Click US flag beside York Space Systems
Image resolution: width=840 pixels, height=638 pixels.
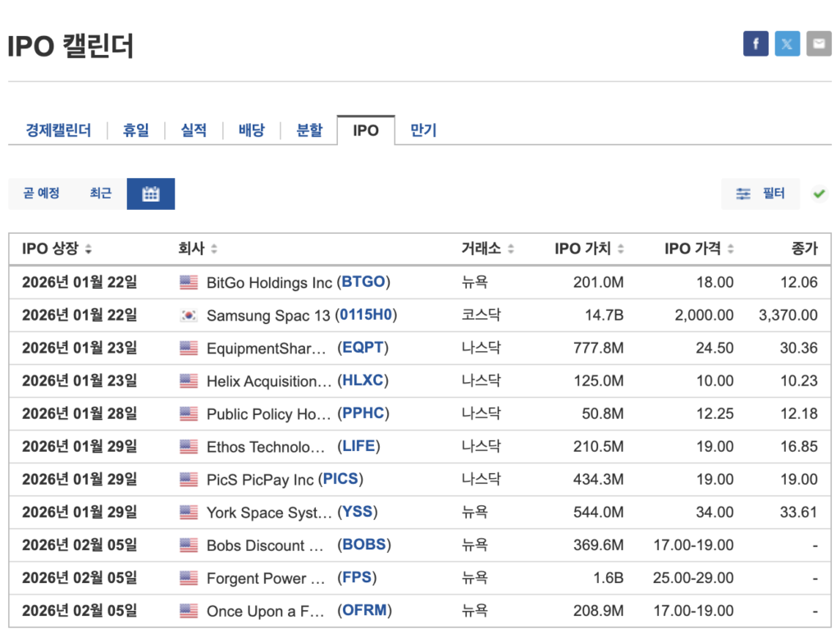pos(189,513)
